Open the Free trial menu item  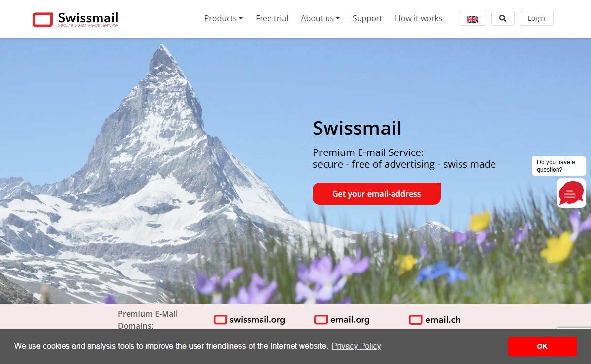pyautogui.click(x=272, y=18)
